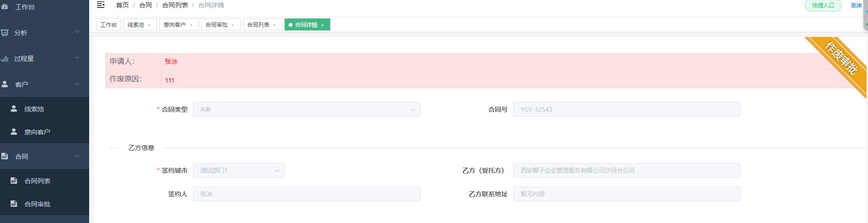This screenshot has height=223, width=868.
Task: Collapse the 客户 menu chevron
Action: pyautogui.click(x=77, y=84)
